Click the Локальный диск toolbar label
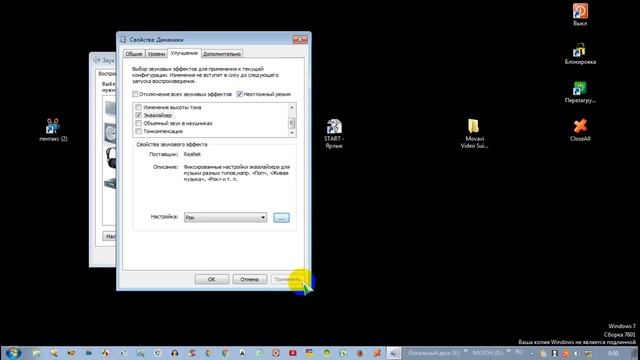The width and height of the screenshot is (640, 360). click(433, 353)
